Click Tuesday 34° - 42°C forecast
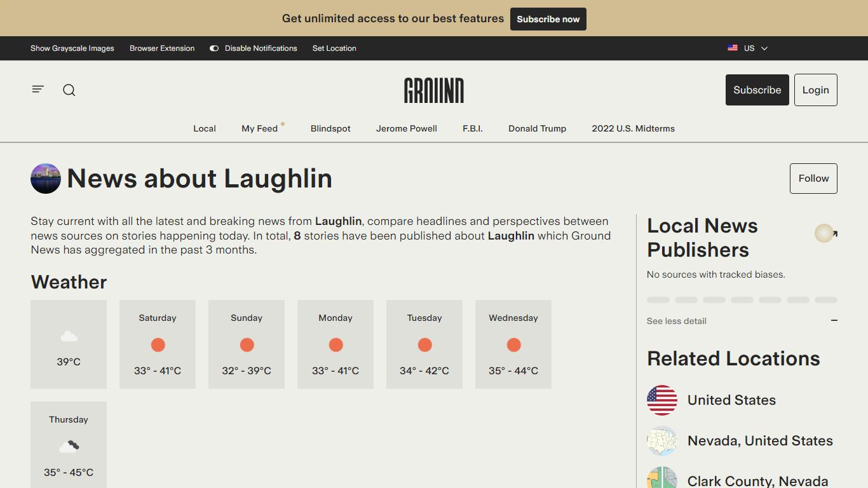The width and height of the screenshot is (868, 488). (x=424, y=371)
